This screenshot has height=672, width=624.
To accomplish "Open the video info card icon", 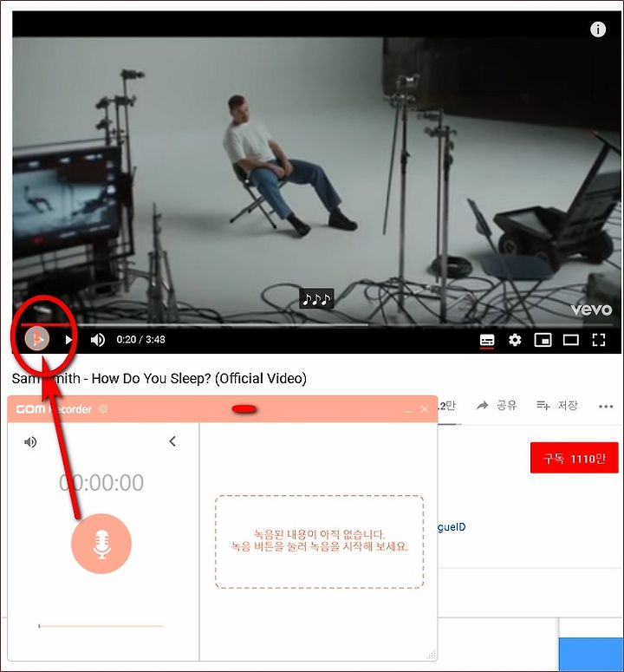I will pos(598,29).
